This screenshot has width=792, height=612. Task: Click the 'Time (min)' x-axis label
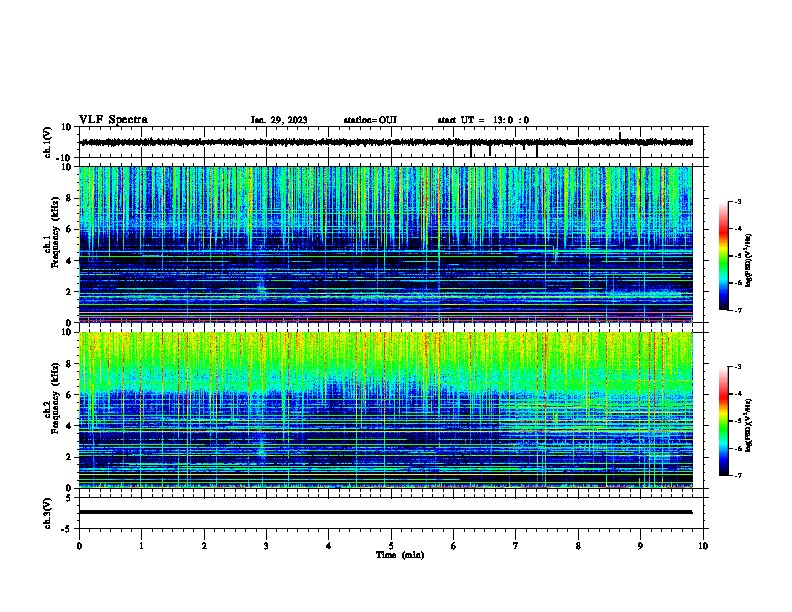coord(400,555)
